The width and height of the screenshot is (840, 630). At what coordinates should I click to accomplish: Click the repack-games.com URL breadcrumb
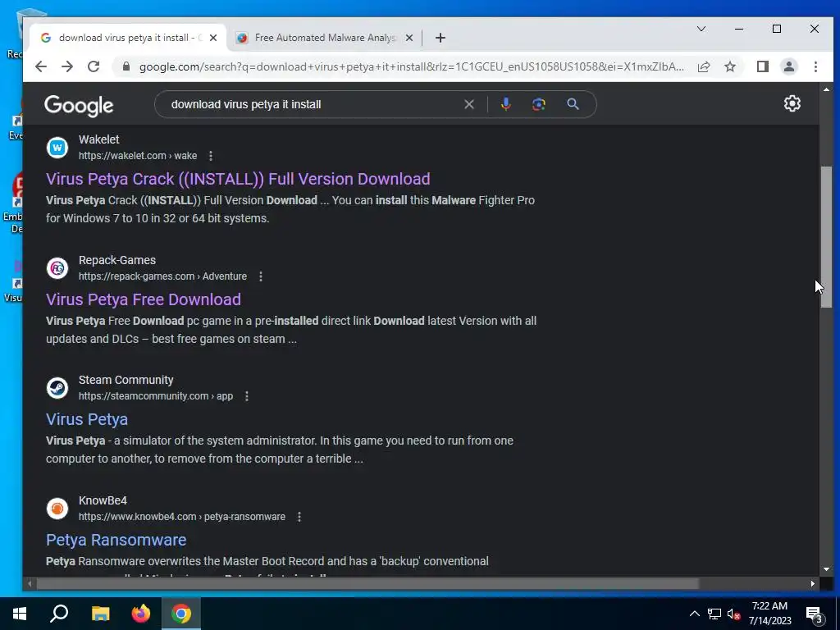163,276
